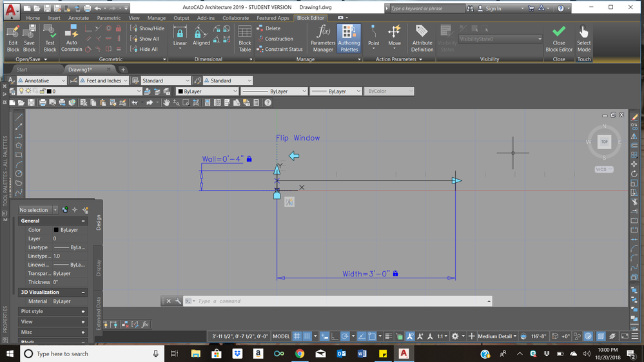Switch to the Drawing1 file tab

click(x=80, y=70)
